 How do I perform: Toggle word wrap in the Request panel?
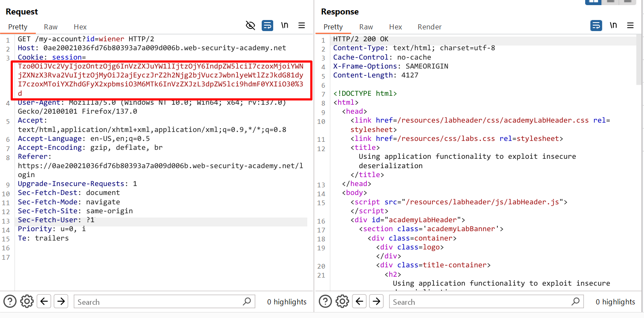click(268, 26)
